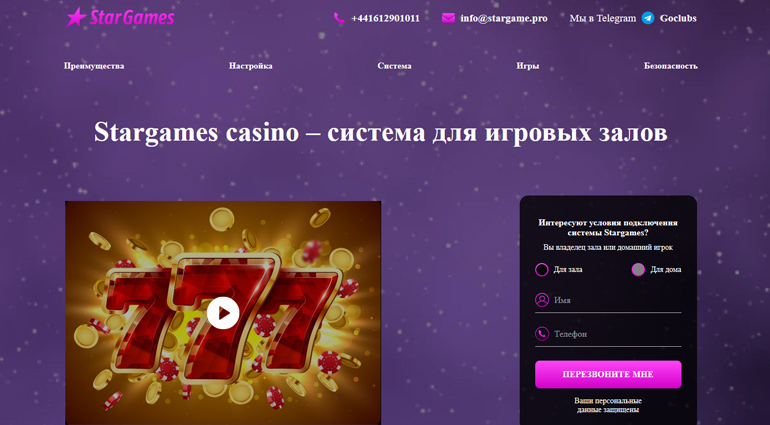
Task: Click the ПЕРЕЗВОНИТЕ МНЕ button
Action: click(x=608, y=374)
